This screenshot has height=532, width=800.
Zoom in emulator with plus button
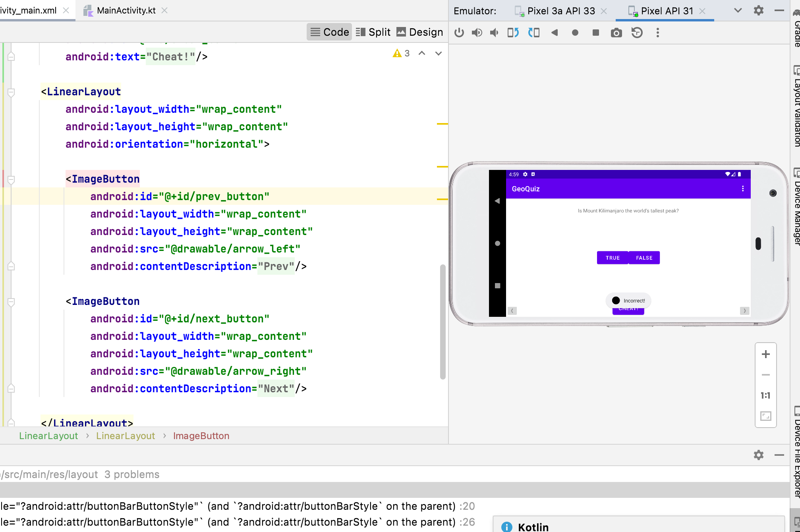pyautogui.click(x=765, y=354)
